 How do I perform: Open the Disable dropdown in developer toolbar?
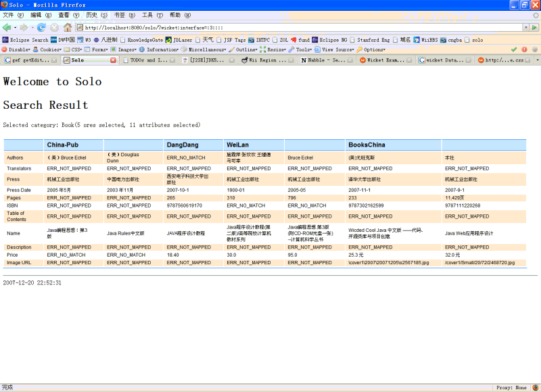(16, 49)
